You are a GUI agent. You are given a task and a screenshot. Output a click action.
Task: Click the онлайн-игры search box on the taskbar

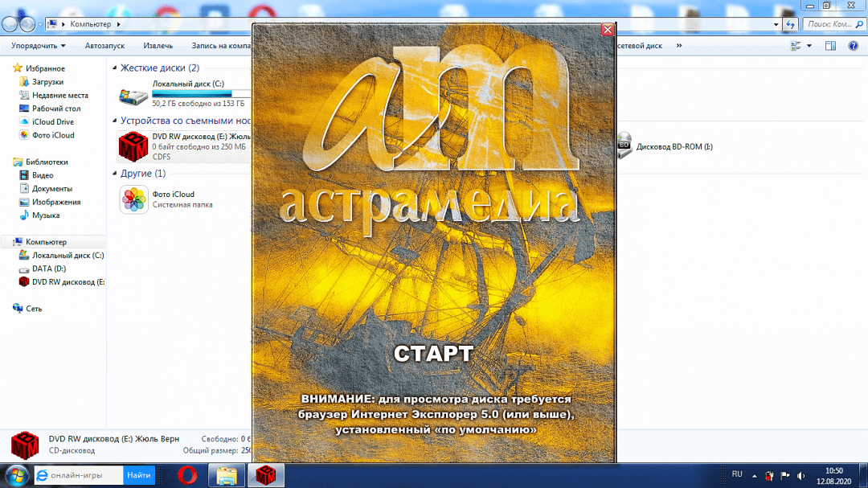point(79,475)
